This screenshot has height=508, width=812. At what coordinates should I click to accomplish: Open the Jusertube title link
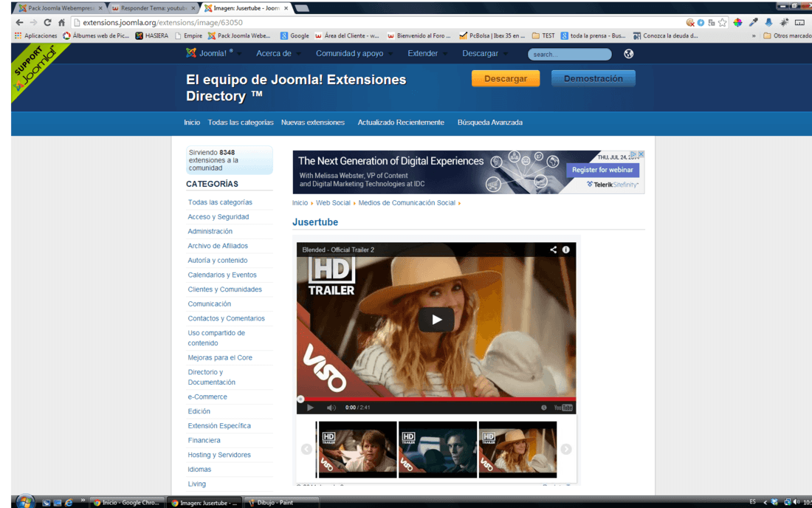tap(315, 222)
